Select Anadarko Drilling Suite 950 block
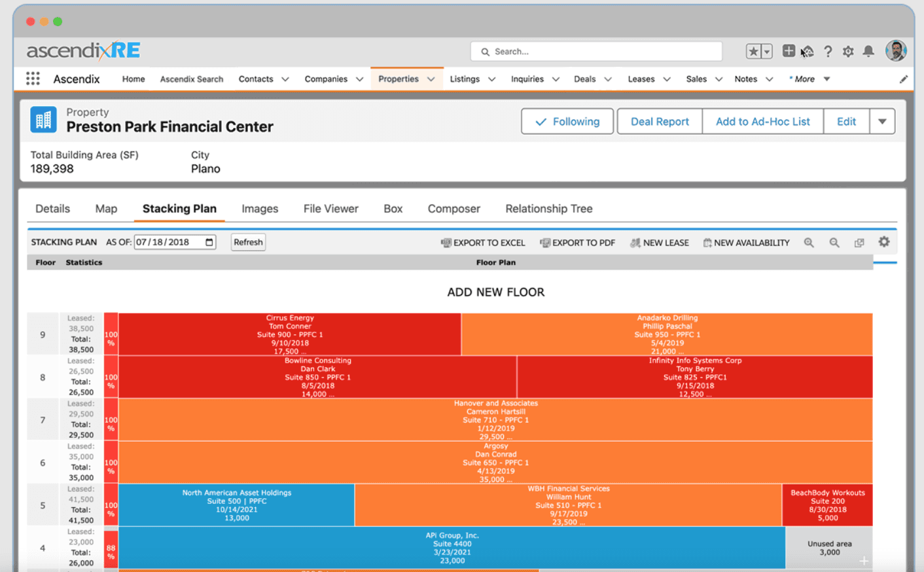Screen dimensions: 924x572 (667, 334)
